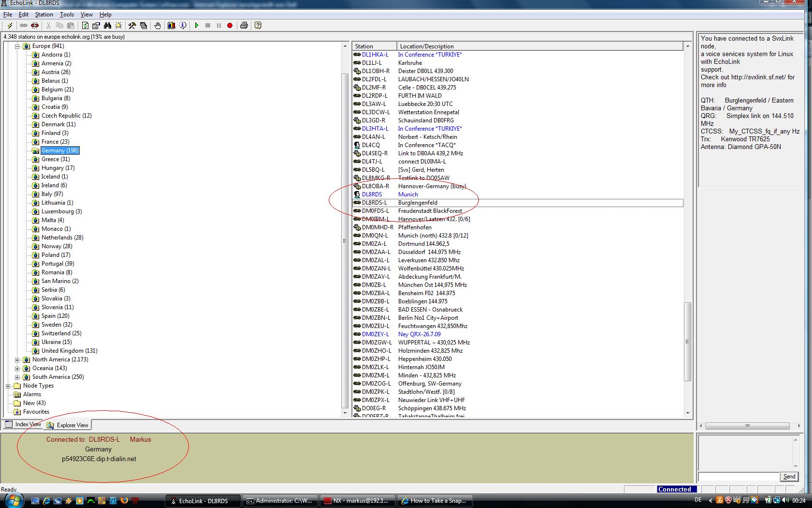Collapse the Europe tree node

(x=17, y=46)
